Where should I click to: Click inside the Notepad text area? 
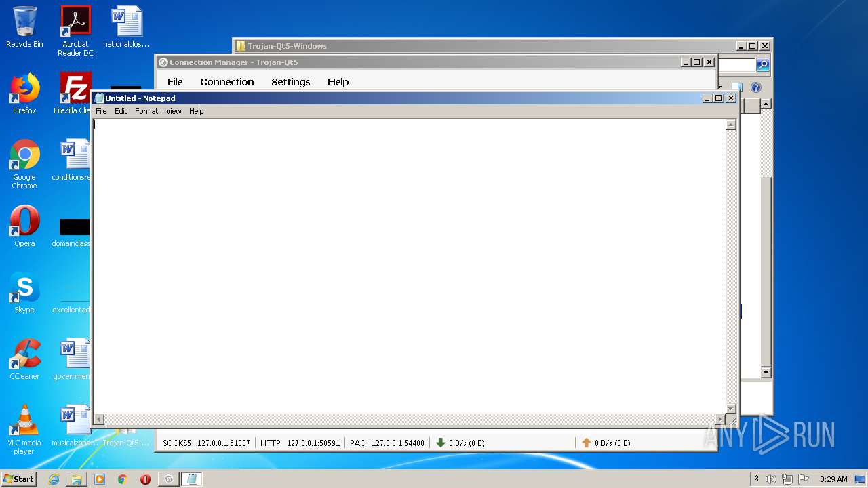[410, 267]
